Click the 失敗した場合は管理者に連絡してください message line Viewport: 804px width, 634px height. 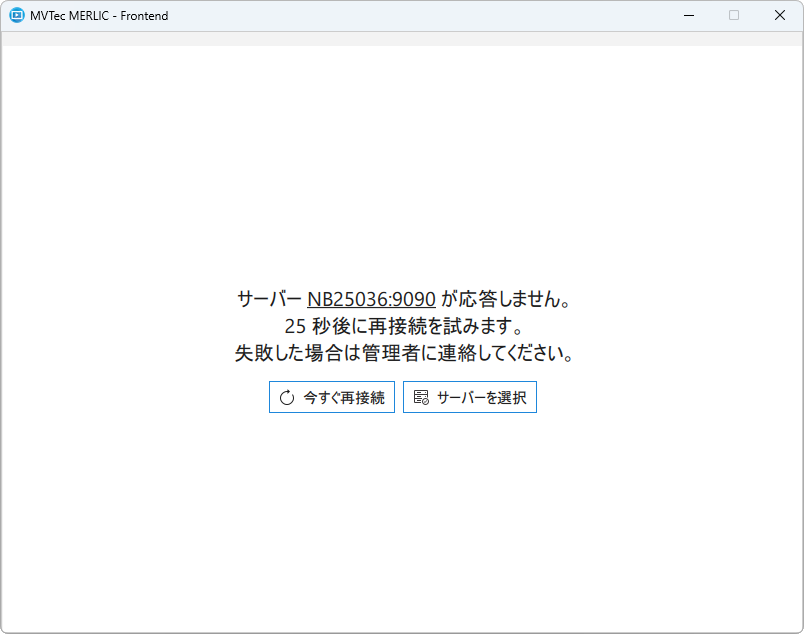tap(404, 353)
